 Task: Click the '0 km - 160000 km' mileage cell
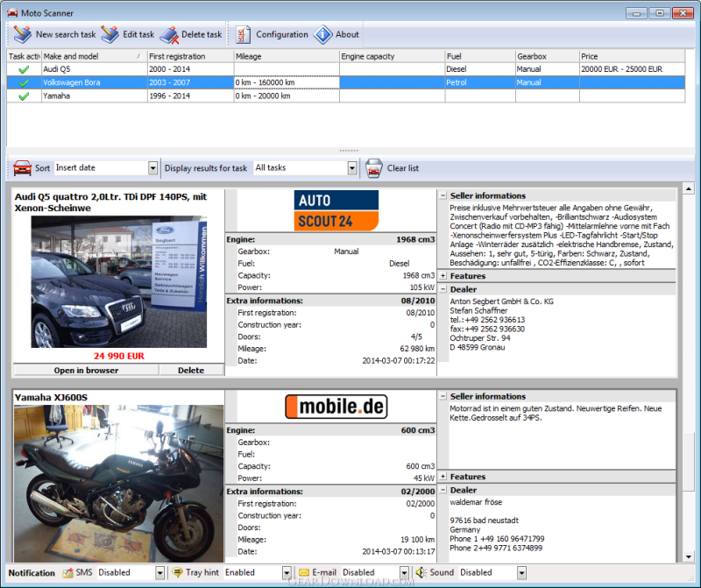coord(287,82)
